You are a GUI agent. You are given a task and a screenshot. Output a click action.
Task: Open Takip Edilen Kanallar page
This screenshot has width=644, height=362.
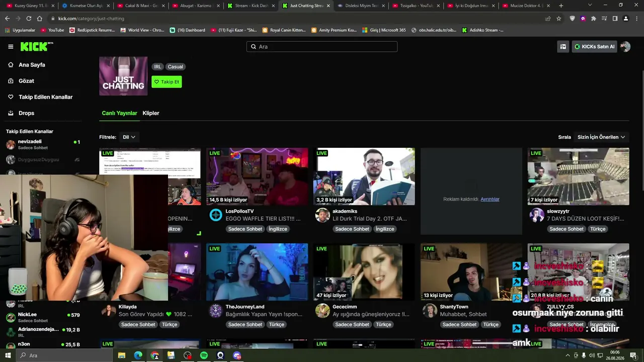[x=45, y=97]
